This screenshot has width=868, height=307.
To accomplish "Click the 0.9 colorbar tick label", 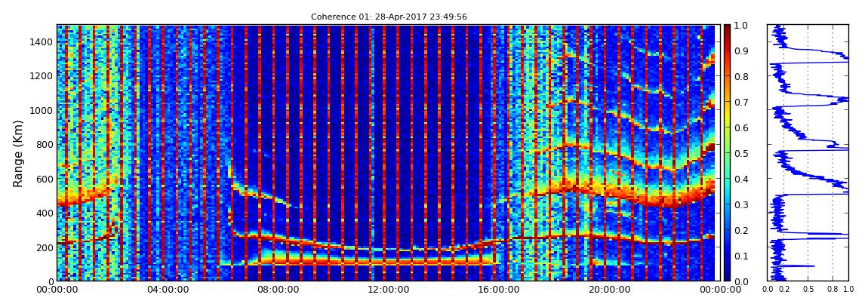I will (741, 51).
